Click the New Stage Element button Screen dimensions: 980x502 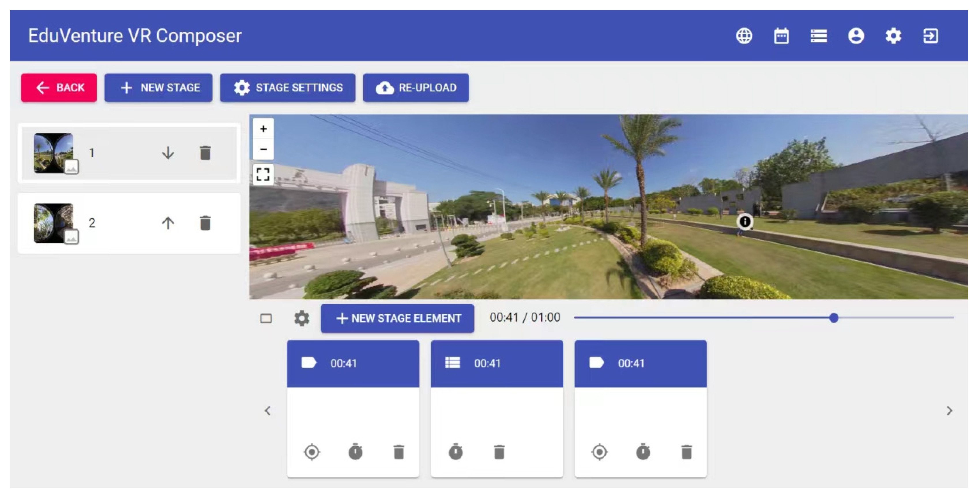[x=397, y=318]
